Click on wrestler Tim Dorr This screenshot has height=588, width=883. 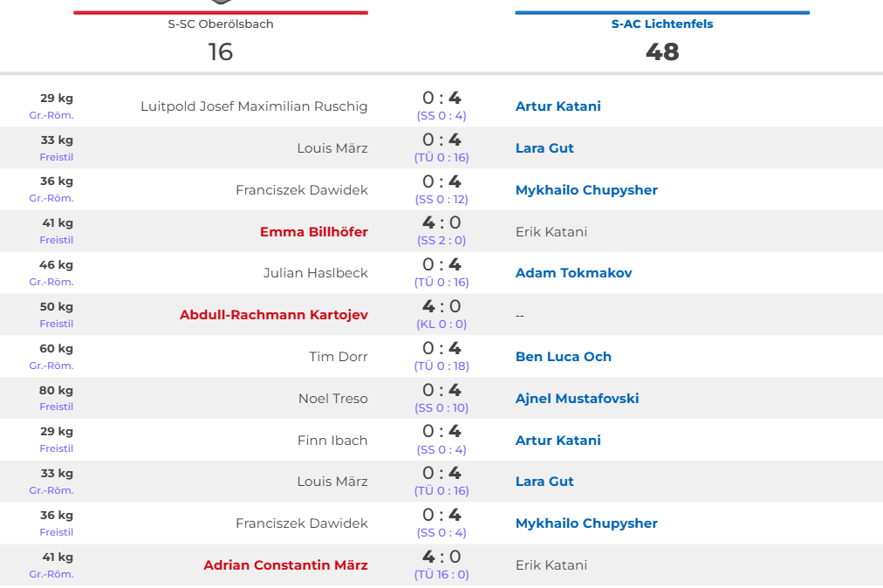click(x=338, y=357)
